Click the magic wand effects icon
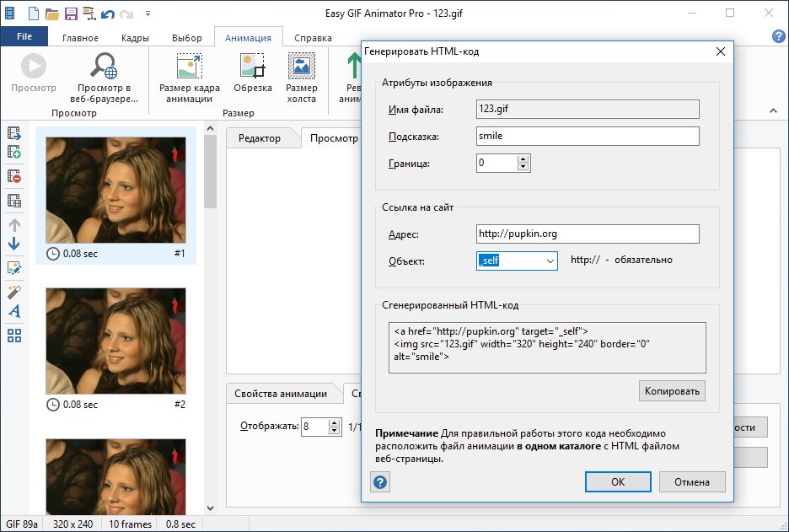This screenshot has width=789, height=532. 14,293
